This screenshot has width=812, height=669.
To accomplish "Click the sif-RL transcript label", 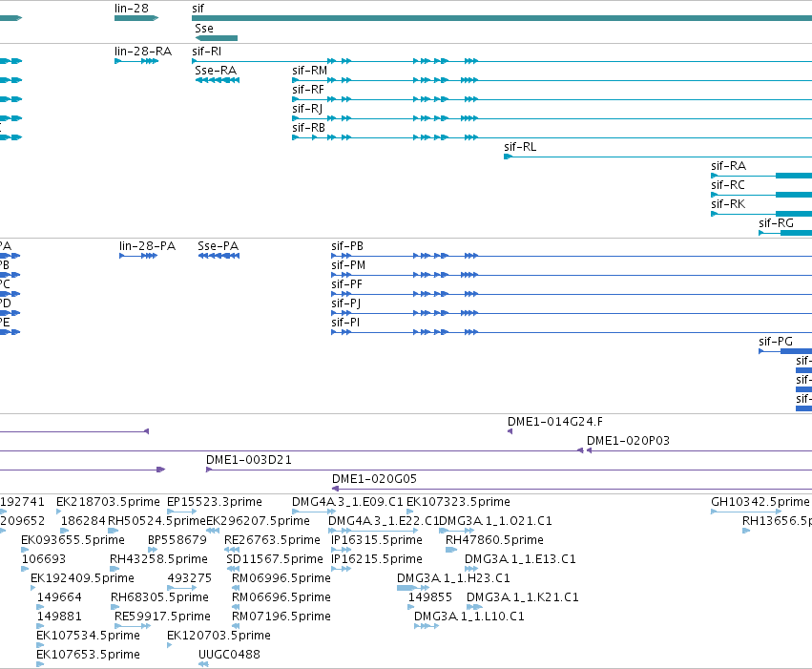I will click(x=520, y=147).
